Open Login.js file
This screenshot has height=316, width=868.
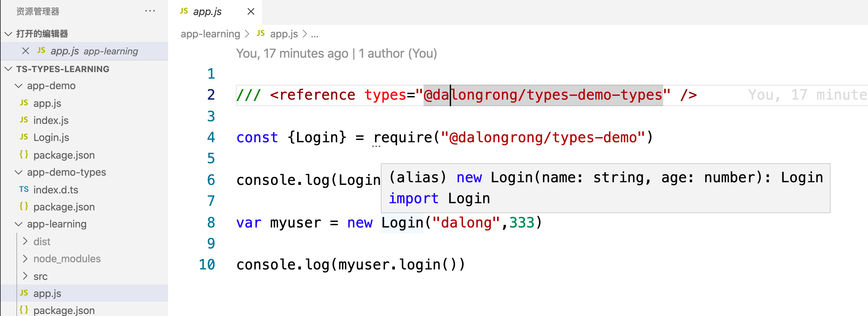click(84, 137)
